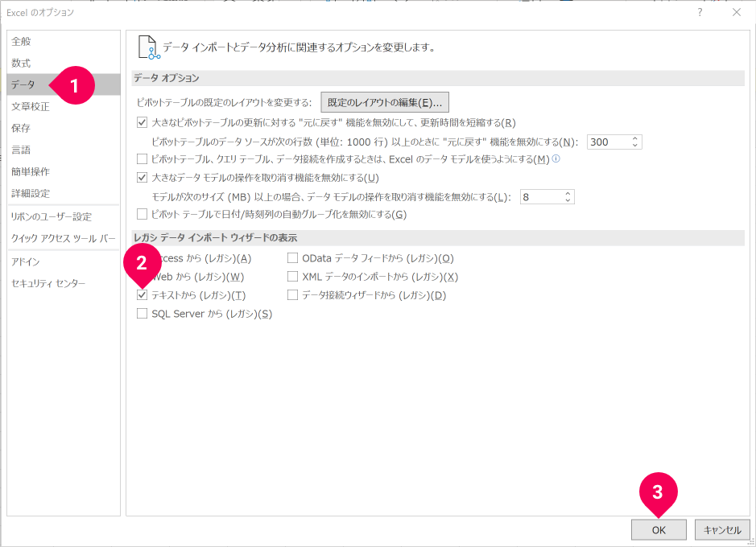Click the OK button
This screenshot has height=547, width=756.
[659, 530]
